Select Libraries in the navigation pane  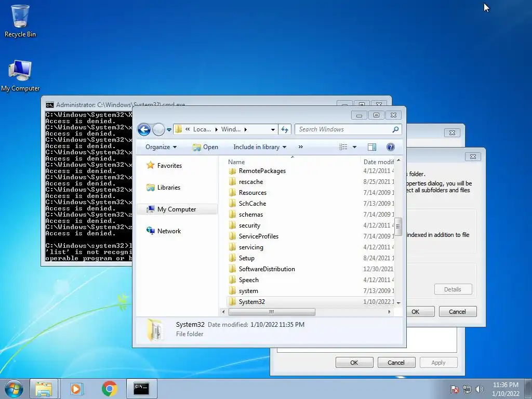(164, 187)
